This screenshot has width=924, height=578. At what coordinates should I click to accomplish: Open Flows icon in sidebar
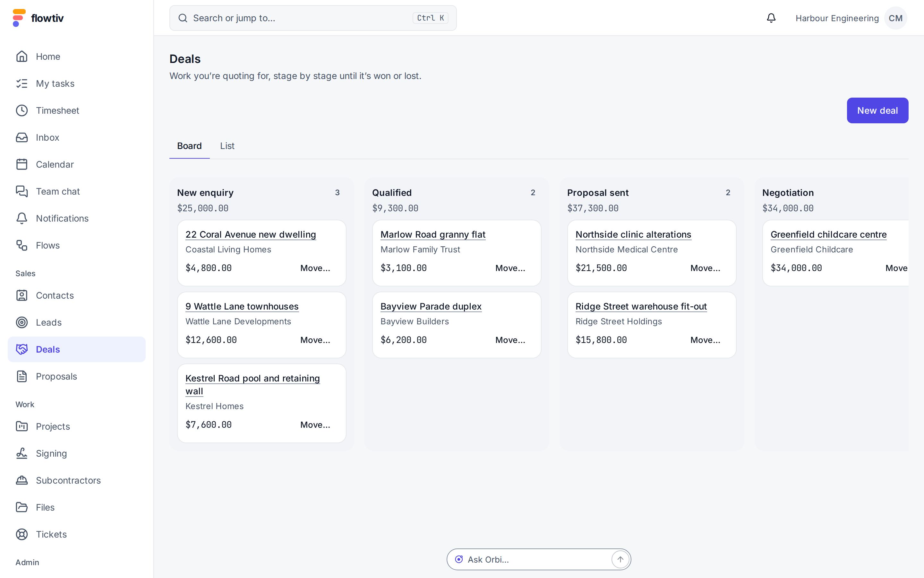(22, 245)
